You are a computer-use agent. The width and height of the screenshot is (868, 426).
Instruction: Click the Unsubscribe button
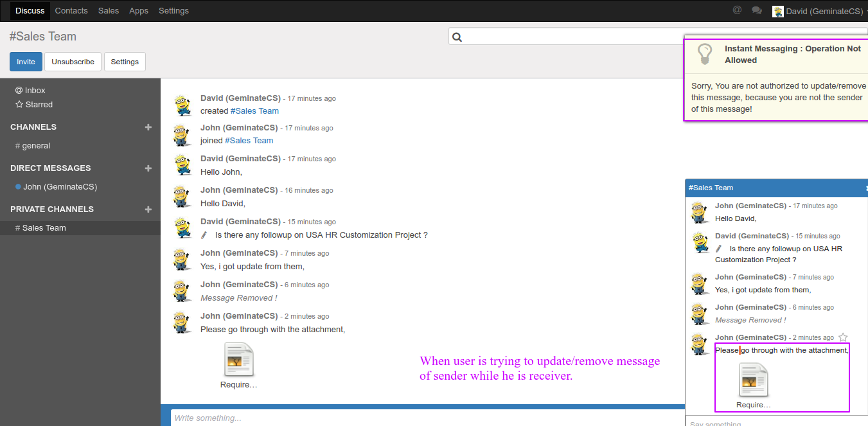tap(73, 62)
